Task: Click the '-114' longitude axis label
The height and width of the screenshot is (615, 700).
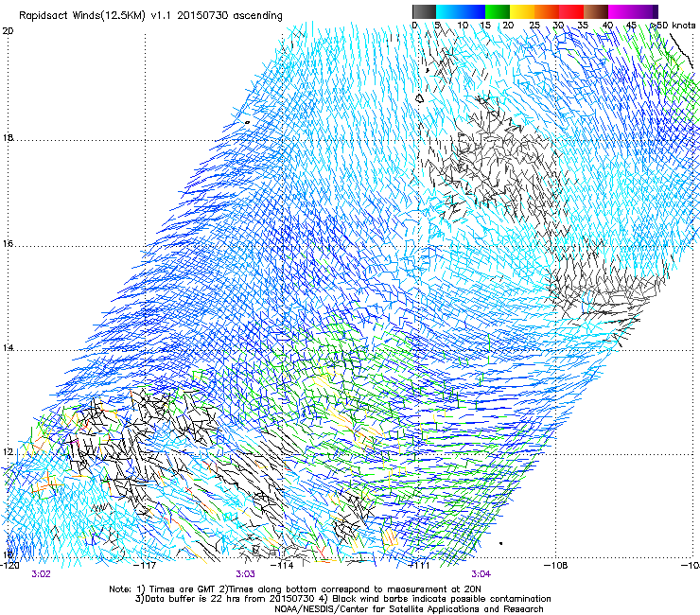Action: click(x=282, y=565)
